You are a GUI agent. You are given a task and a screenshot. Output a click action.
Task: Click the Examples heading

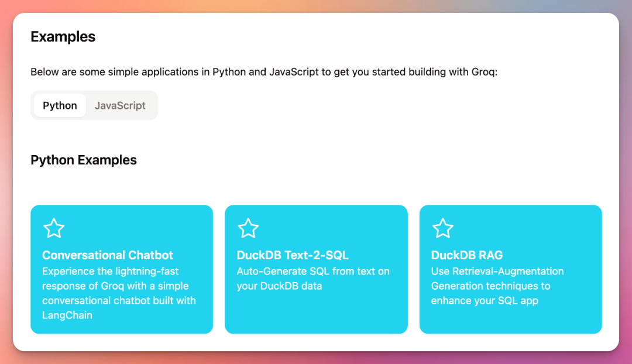coord(63,37)
